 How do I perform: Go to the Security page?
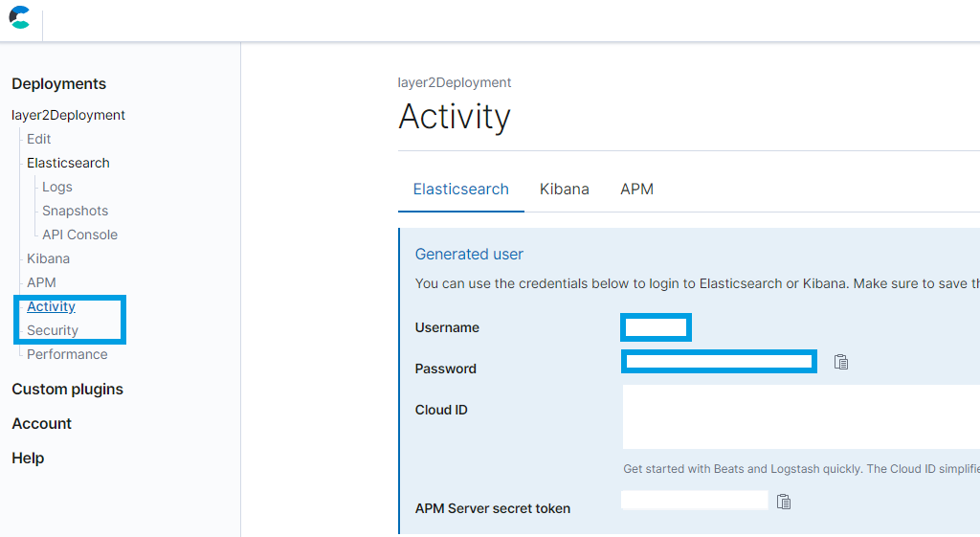pos(53,330)
